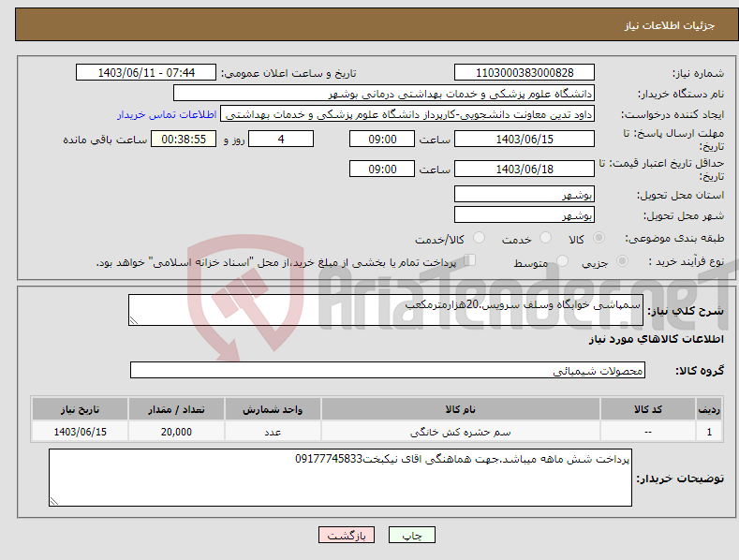The image size is (739, 560).
Task: Click the request creator field داود تدین
Action: pos(407,114)
